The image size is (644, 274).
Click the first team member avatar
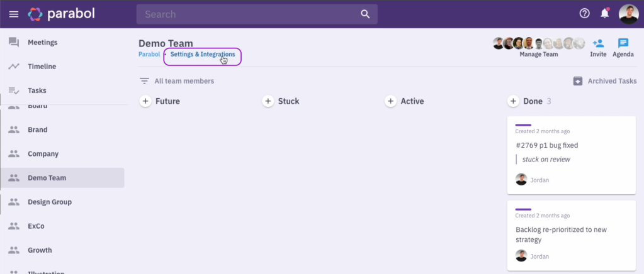(498, 43)
